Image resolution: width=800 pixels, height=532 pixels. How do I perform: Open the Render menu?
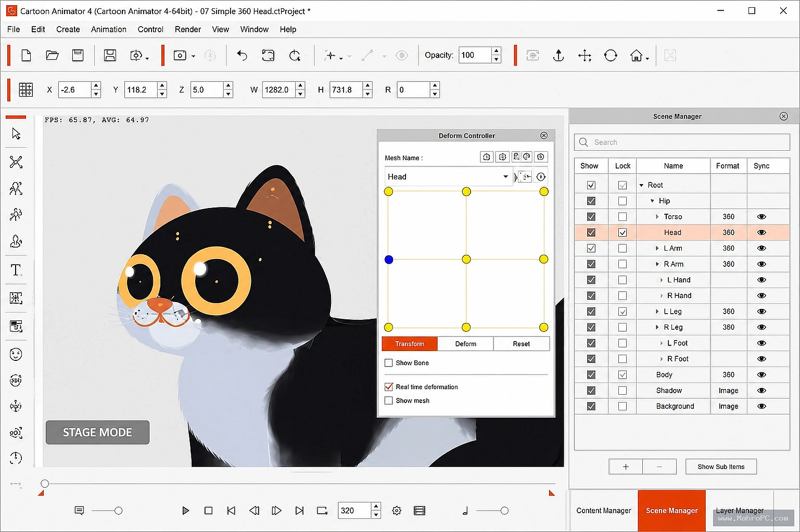(188, 29)
